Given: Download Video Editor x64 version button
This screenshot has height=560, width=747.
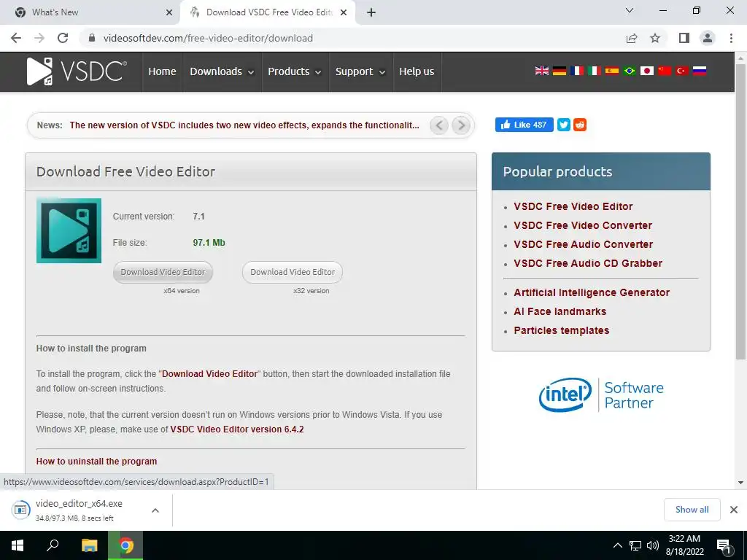Looking at the screenshot, I should 163,273.
